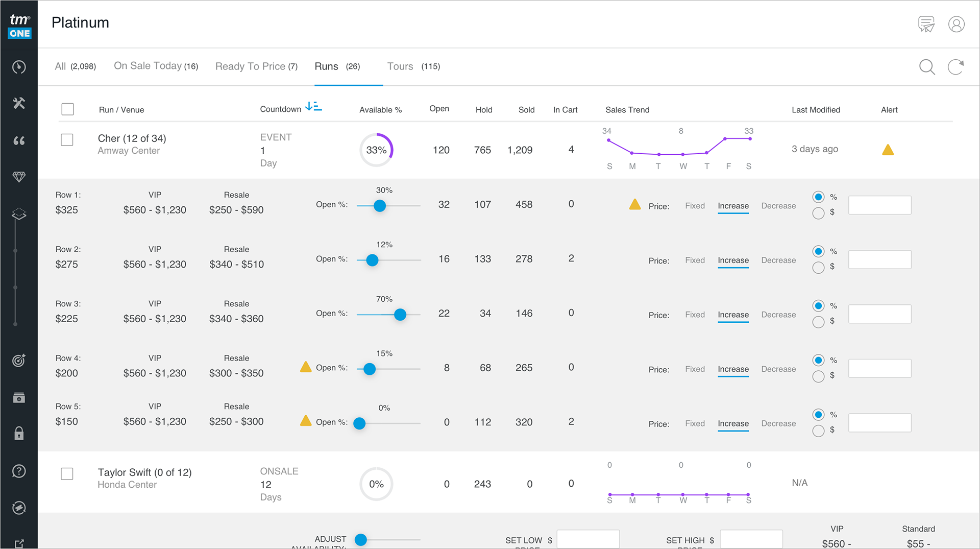Click the Row 1 price value input
Viewport: 980px width, 549px height.
tap(879, 205)
